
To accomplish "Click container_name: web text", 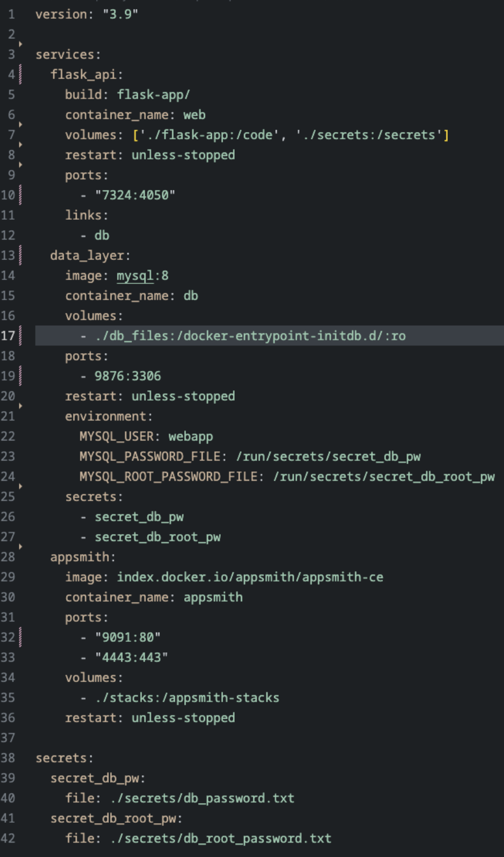I will 136,115.
